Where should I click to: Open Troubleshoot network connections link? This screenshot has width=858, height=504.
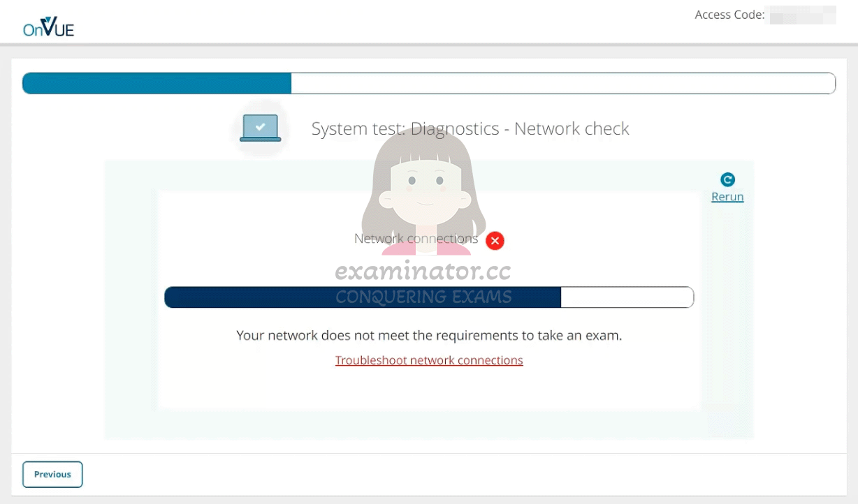coord(429,360)
